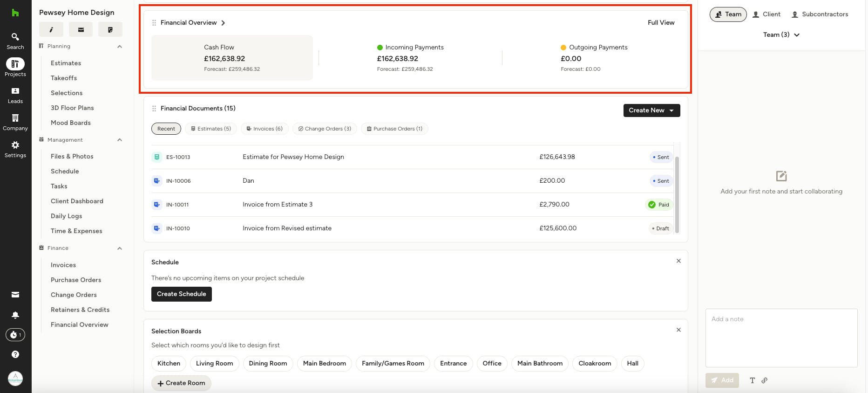
Task: Go to Selections in the sidebar
Action: point(67,93)
